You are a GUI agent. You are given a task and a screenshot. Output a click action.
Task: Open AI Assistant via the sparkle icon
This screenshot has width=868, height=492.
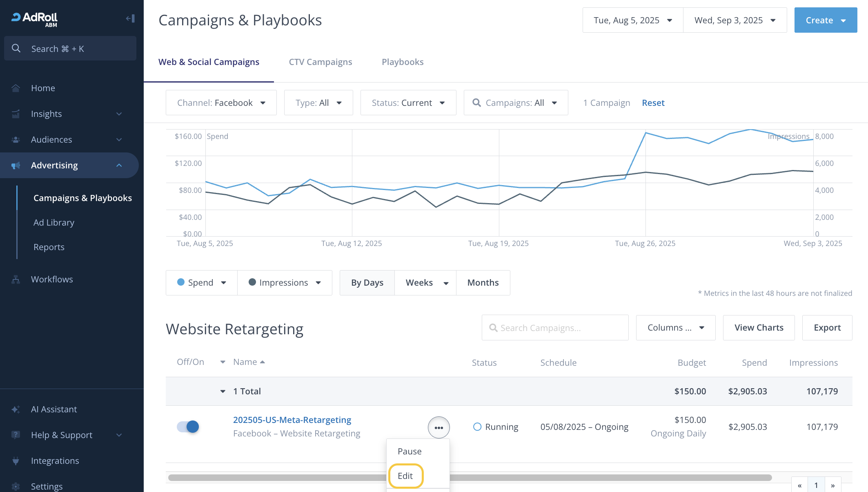click(x=16, y=409)
